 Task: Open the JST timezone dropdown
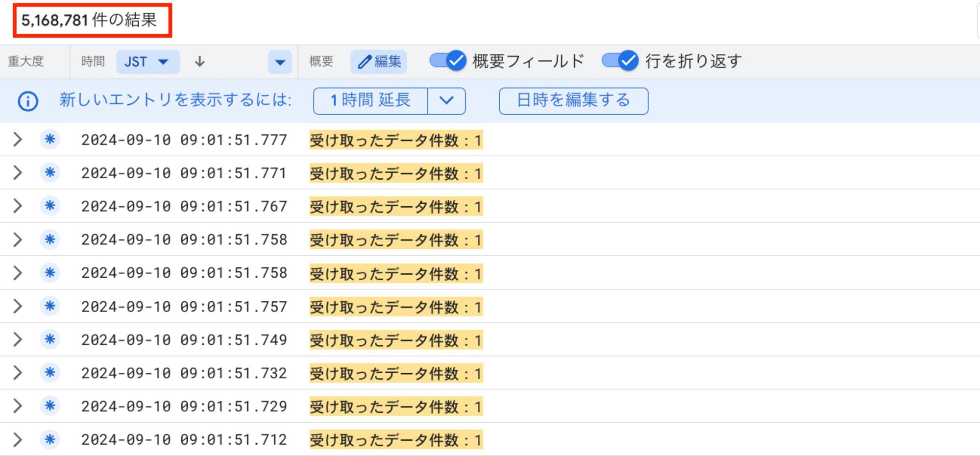(148, 62)
